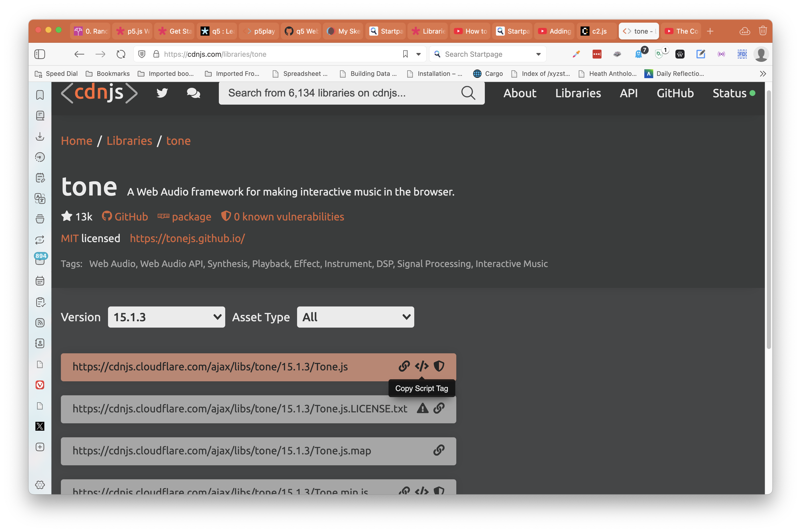Viewport: 801px width, 532px height.
Task: Click 0 known vulnerabilities link
Action: (x=283, y=216)
